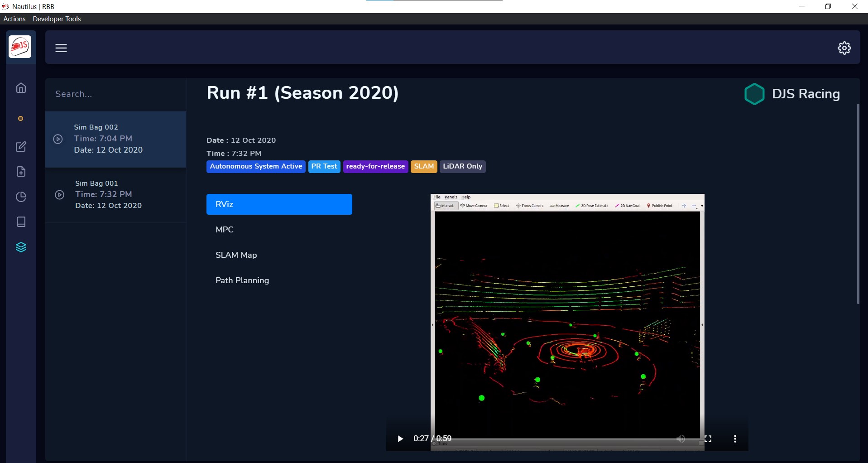Open the hamburger menu
Screen dimensions: 868x463
(61, 48)
